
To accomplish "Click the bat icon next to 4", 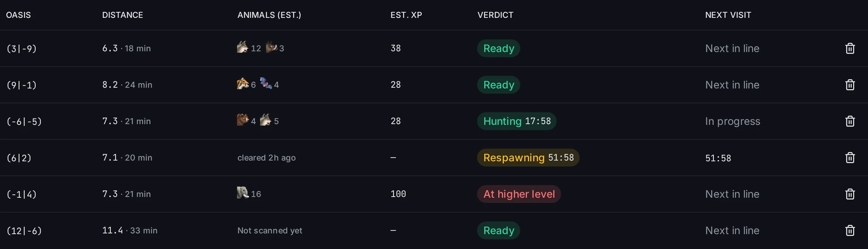I will coord(266,83).
